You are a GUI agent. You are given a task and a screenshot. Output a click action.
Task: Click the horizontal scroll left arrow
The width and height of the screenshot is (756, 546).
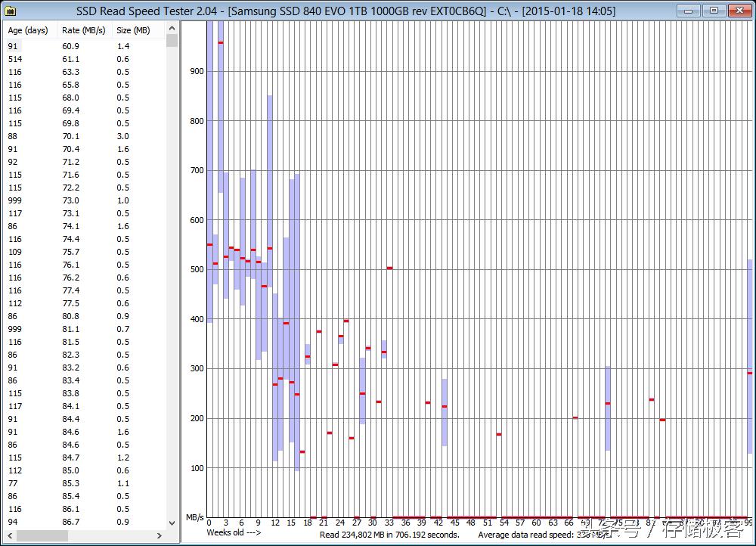pos(9,536)
